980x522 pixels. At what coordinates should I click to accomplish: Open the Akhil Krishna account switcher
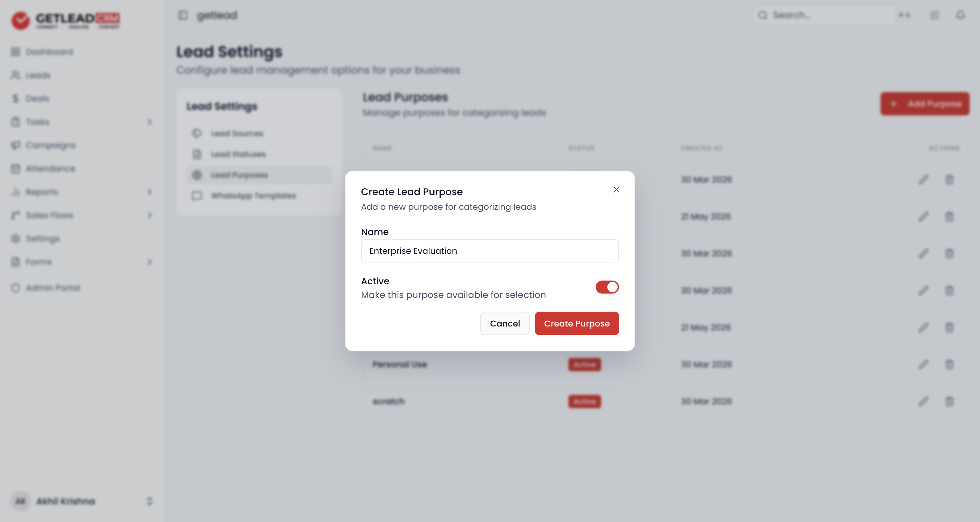tap(82, 501)
